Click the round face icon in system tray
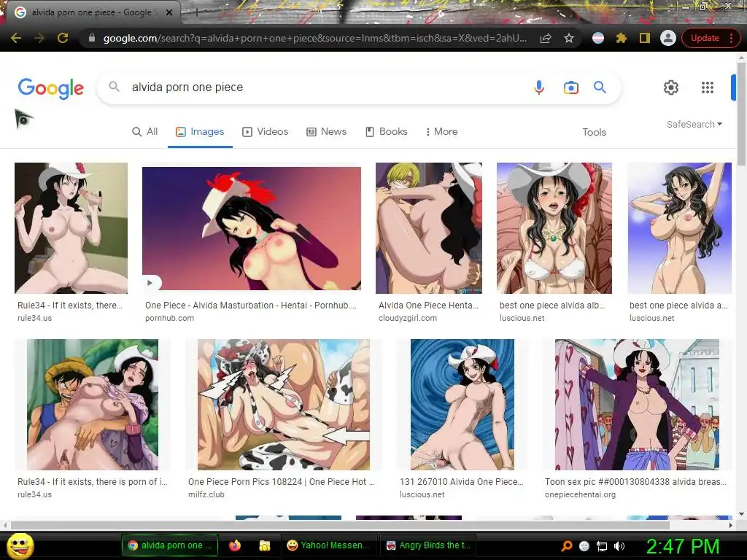The height and width of the screenshot is (560, 747). tap(584, 546)
